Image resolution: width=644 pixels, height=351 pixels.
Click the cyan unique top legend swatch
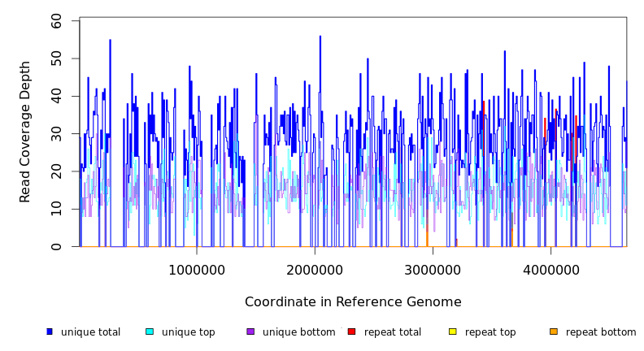[149, 331]
